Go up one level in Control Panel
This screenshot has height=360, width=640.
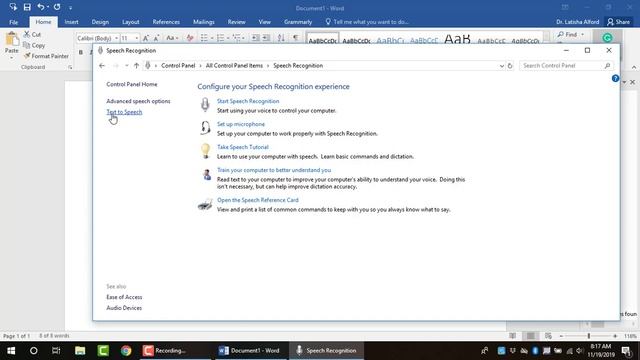136,65
